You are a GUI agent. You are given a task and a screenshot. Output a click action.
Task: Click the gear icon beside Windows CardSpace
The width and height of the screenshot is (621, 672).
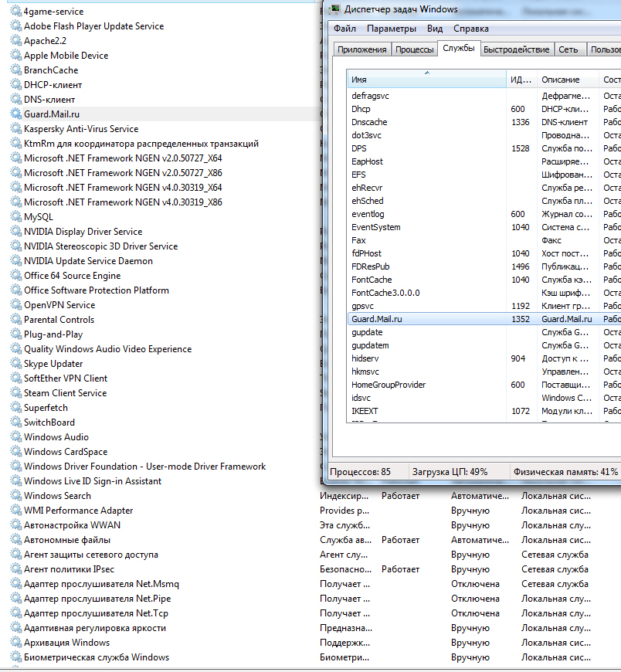click(16, 451)
